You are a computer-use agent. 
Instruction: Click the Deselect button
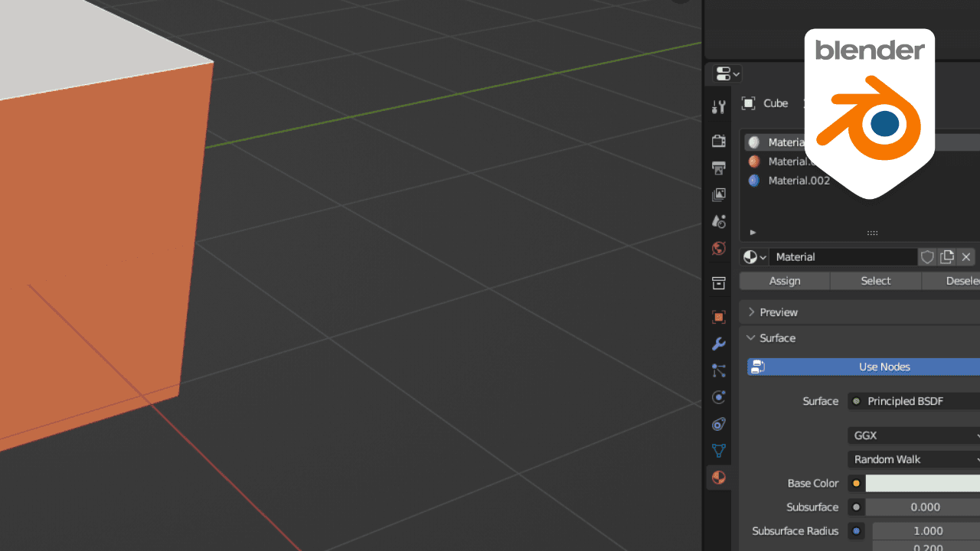tap(952, 281)
